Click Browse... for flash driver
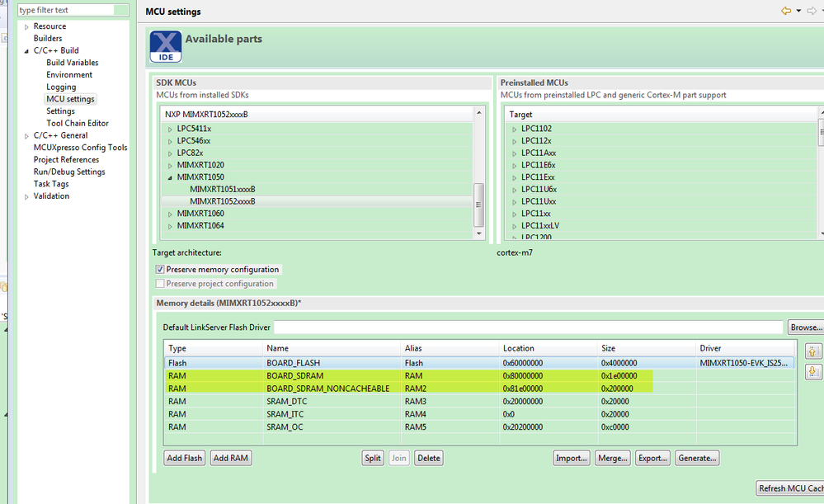Screen dimensions: 824x504 [x=806, y=327]
